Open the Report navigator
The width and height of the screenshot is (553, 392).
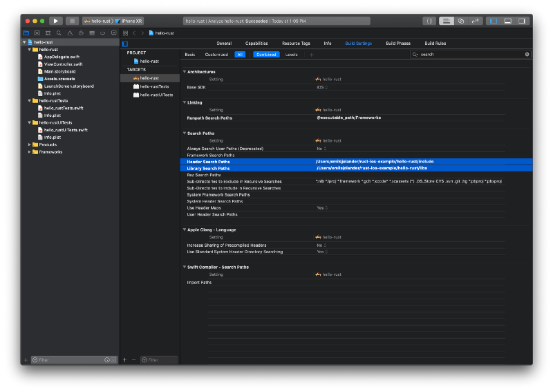(x=113, y=32)
